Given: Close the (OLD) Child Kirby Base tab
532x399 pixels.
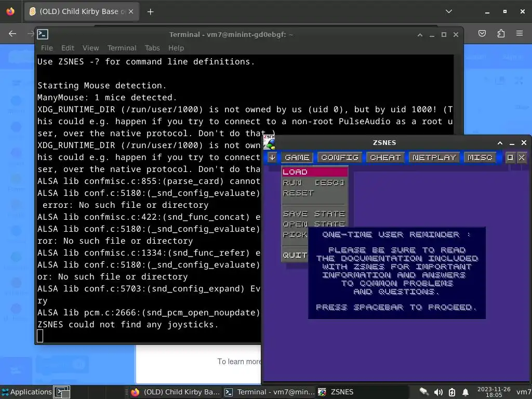Looking at the screenshot, I should [x=131, y=11].
